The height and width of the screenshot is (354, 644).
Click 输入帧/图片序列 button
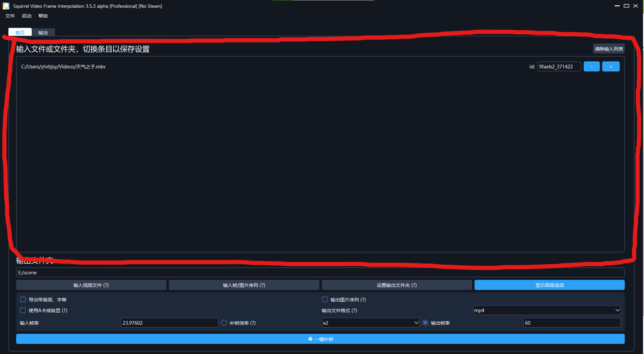click(244, 285)
